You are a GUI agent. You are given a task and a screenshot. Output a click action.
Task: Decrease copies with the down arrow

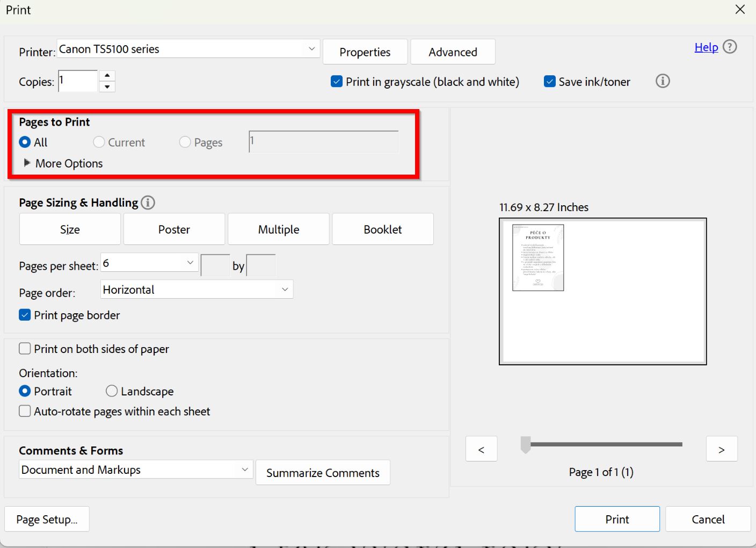click(x=107, y=86)
